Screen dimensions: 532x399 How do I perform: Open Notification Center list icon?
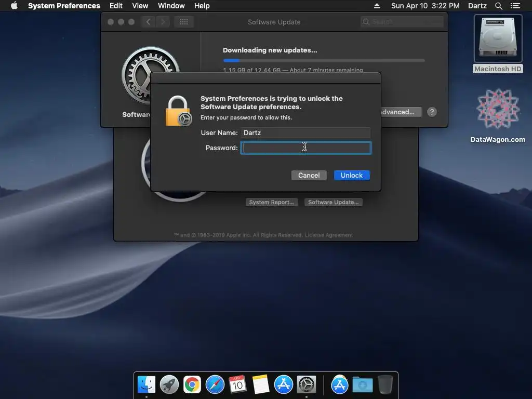(x=515, y=6)
